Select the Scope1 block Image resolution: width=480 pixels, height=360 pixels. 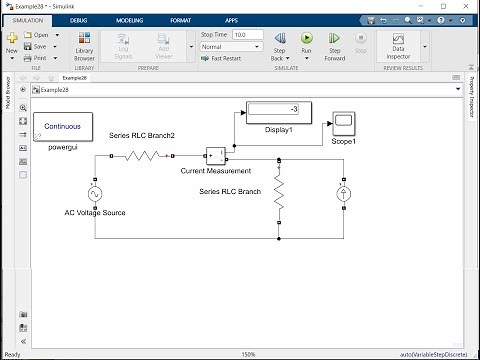coord(344,123)
